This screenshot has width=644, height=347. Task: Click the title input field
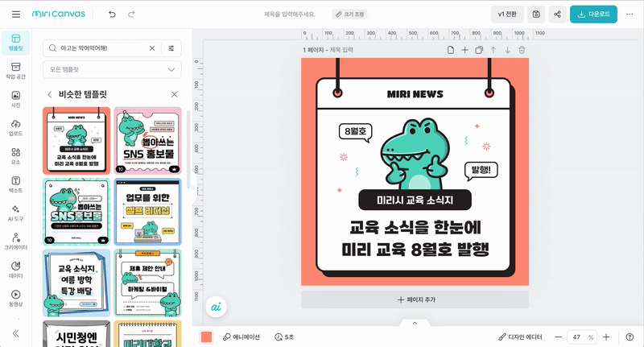[x=290, y=14]
